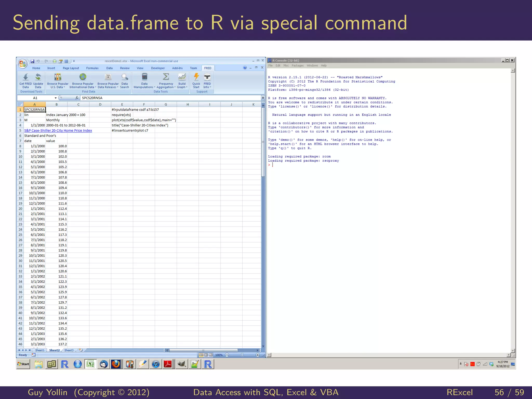Switch to Sheet3 worksheet tab
Screen dimensions: 532x399
[x=69, y=350]
